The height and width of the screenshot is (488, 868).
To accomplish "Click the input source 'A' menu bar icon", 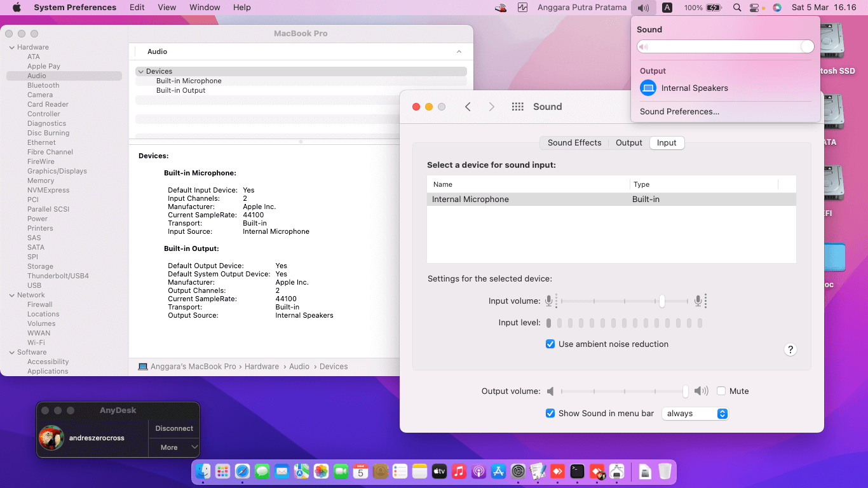I will (x=667, y=8).
